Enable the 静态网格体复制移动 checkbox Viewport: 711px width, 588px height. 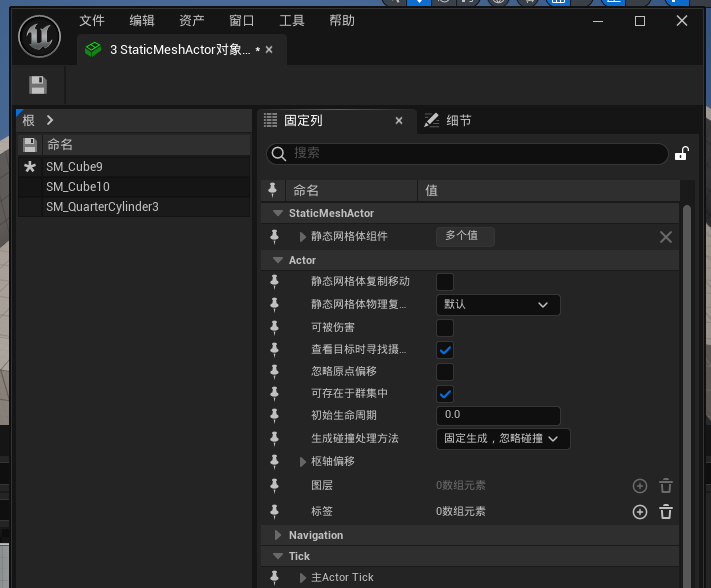[x=445, y=282]
